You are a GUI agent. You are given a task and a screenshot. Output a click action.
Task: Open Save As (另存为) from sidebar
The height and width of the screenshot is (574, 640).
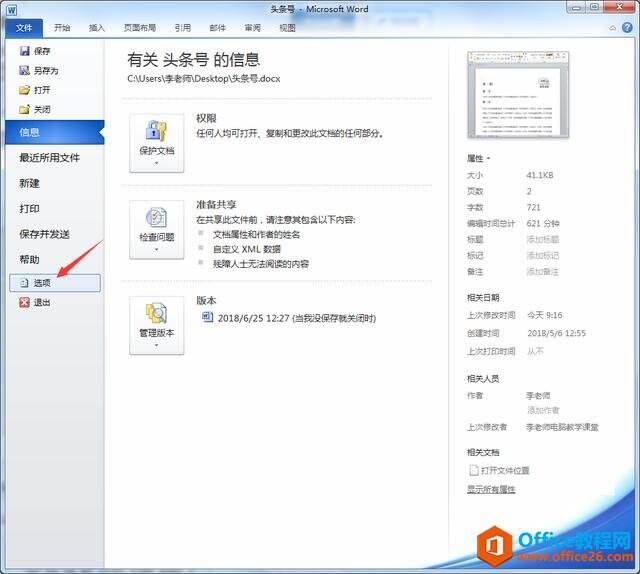click(x=39, y=71)
